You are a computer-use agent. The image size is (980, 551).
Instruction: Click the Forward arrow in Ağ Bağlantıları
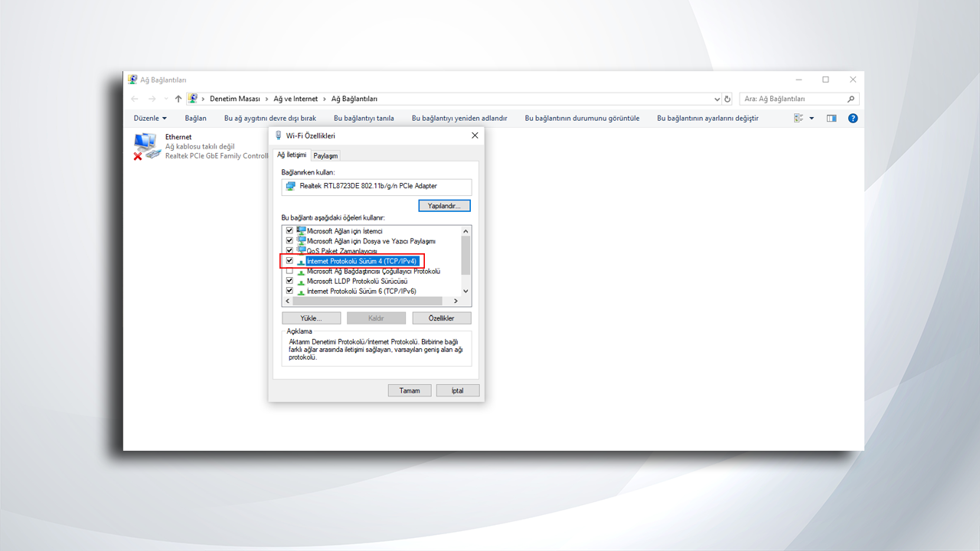coord(152,99)
